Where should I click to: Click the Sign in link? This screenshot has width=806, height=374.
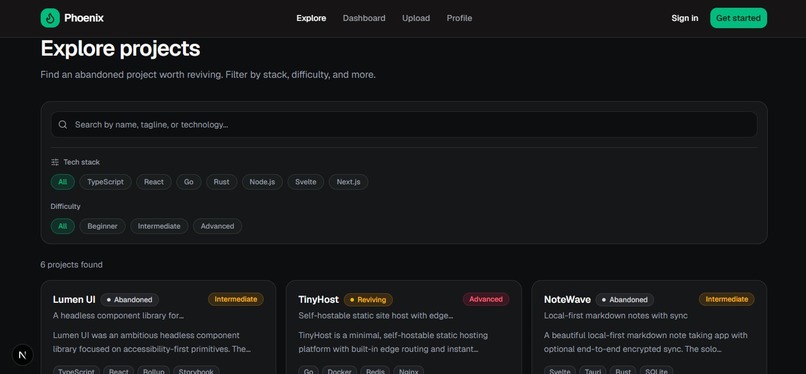coord(685,18)
